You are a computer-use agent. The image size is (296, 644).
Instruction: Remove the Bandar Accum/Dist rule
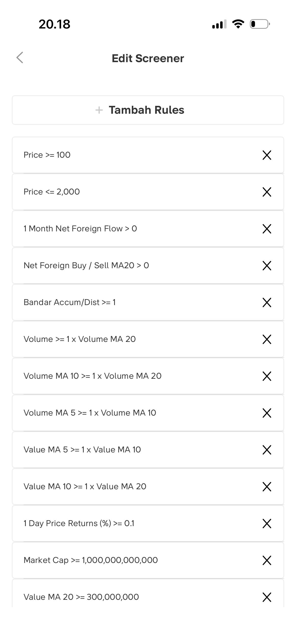[267, 302]
